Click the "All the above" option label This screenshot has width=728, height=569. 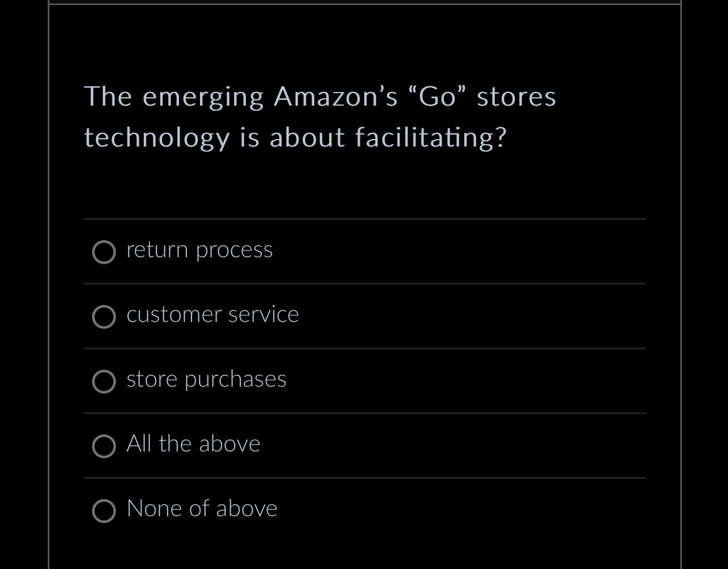(x=193, y=444)
